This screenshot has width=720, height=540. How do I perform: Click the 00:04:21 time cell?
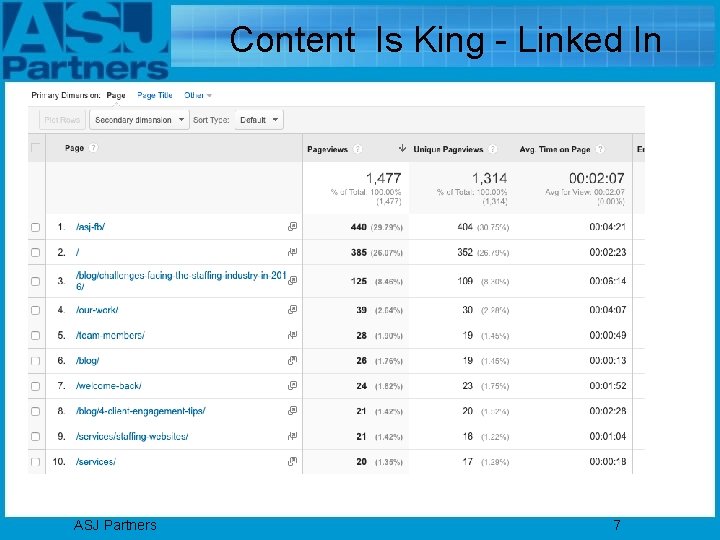point(608,227)
